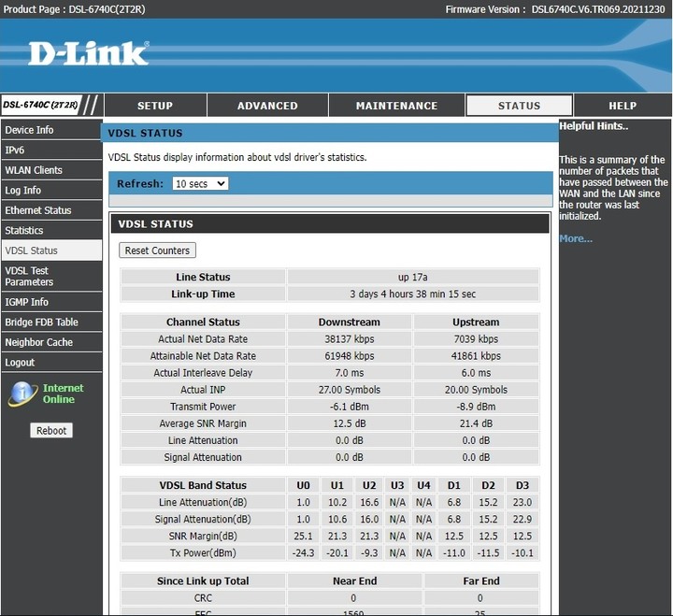This screenshot has height=616, width=673.
Task: Go to the MAINTENANCE tab
Action: click(x=396, y=106)
